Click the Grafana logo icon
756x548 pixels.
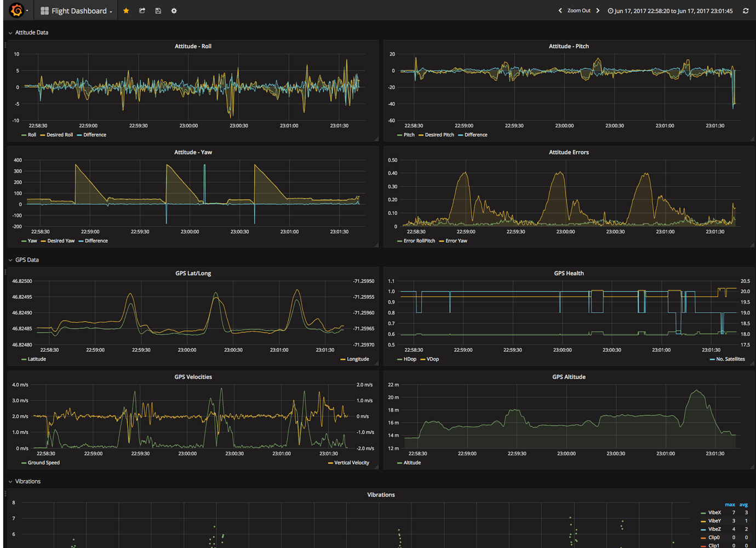[x=15, y=10]
